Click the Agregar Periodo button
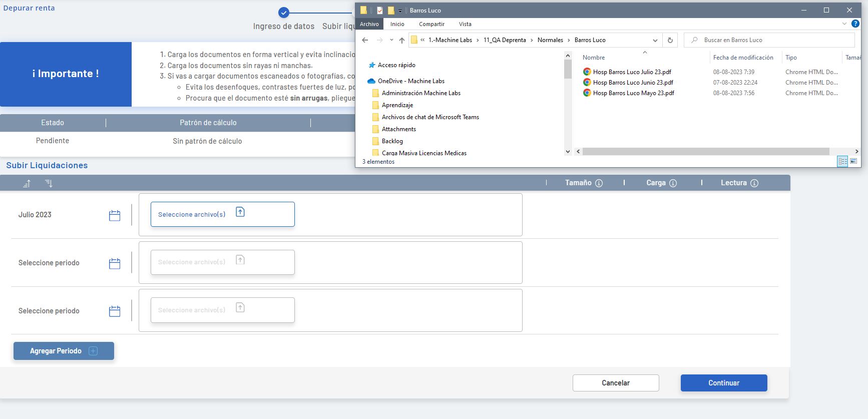 [x=64, y=351]
